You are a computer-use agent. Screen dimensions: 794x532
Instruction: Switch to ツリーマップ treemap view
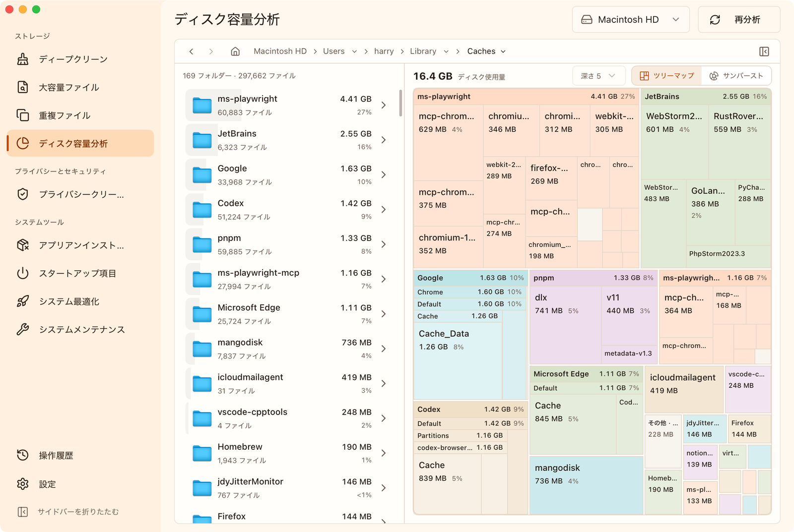coord(666,76)
